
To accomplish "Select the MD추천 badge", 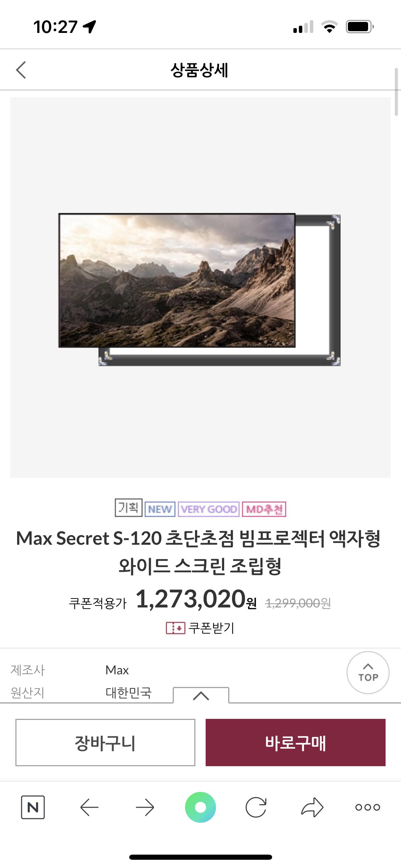I will [264, 509].
